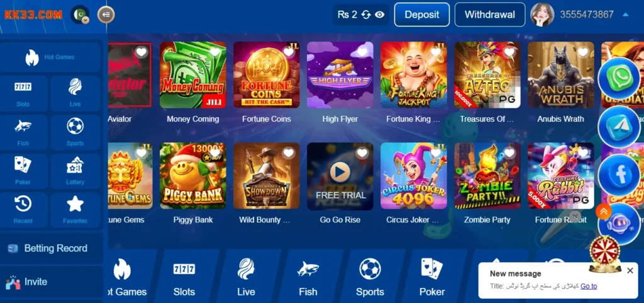
Task: Open the Facebook page icon
Action: (x=619, y=175)
